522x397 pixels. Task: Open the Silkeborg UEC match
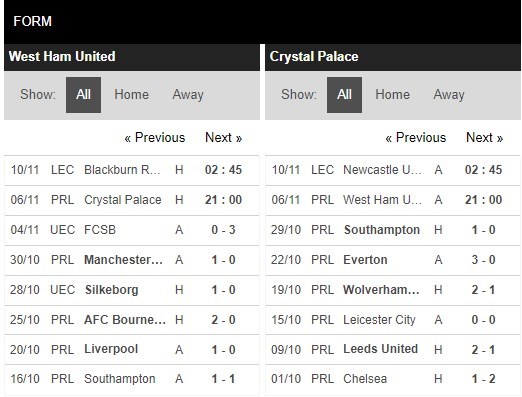132,290
